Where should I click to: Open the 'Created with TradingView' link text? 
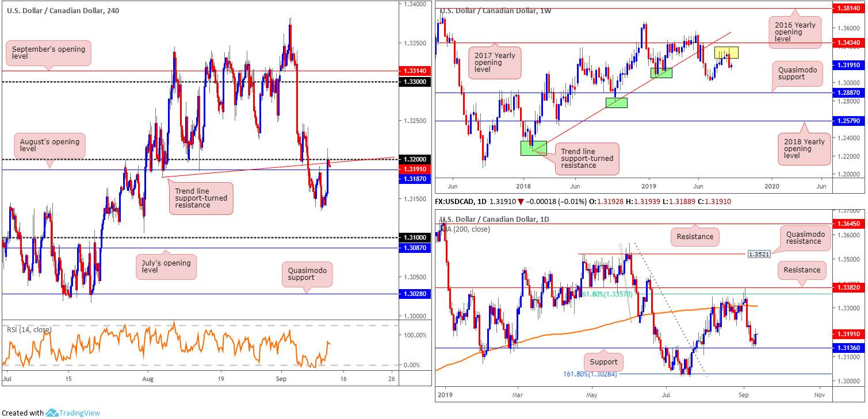pyautogui.click(x=51, y=413)
